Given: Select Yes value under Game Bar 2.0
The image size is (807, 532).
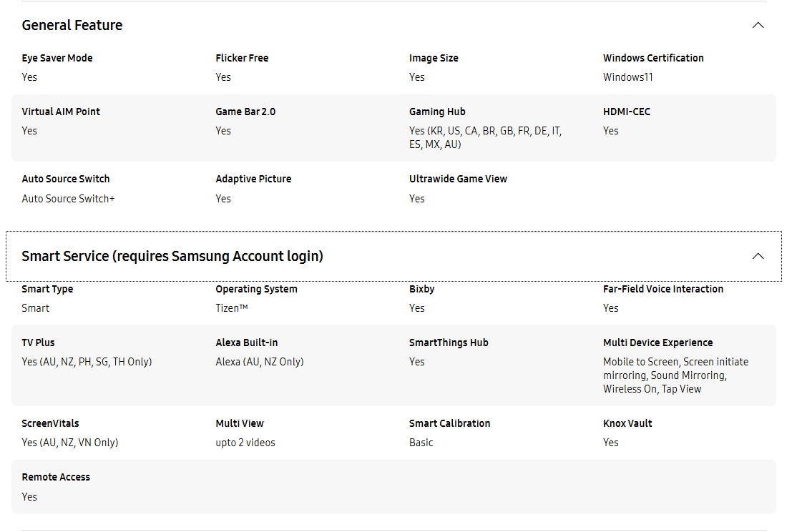Looking at the screenshot, I should [222, 131].
